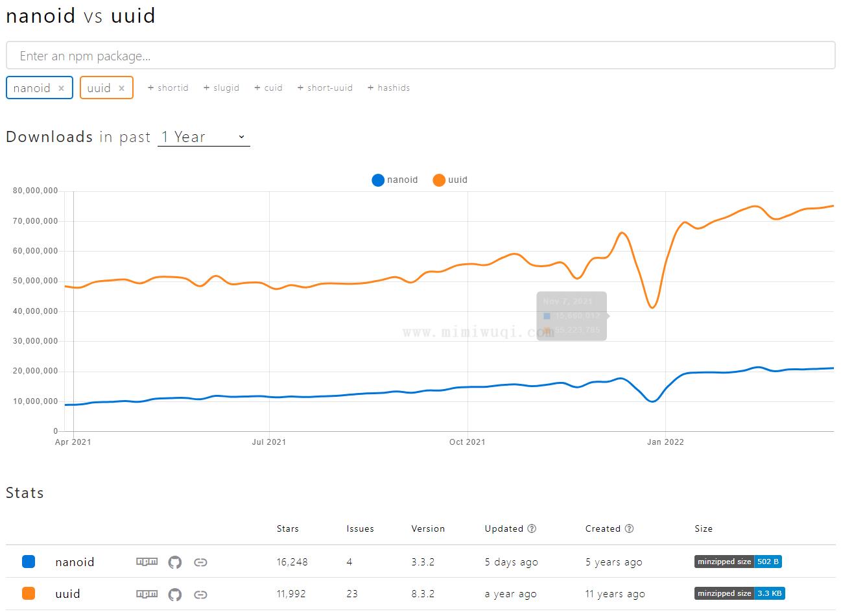Toggle the uuid series in the chart legend

[x=450, y=180]
